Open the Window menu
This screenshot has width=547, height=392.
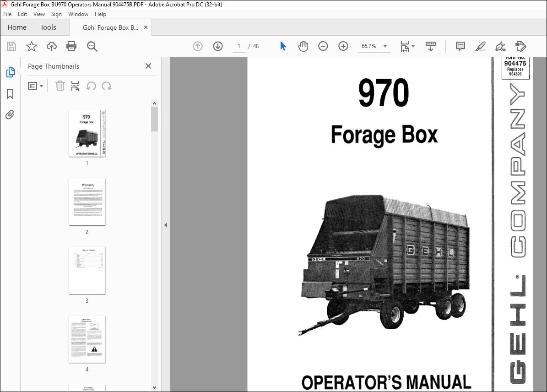tap(78, 14)
